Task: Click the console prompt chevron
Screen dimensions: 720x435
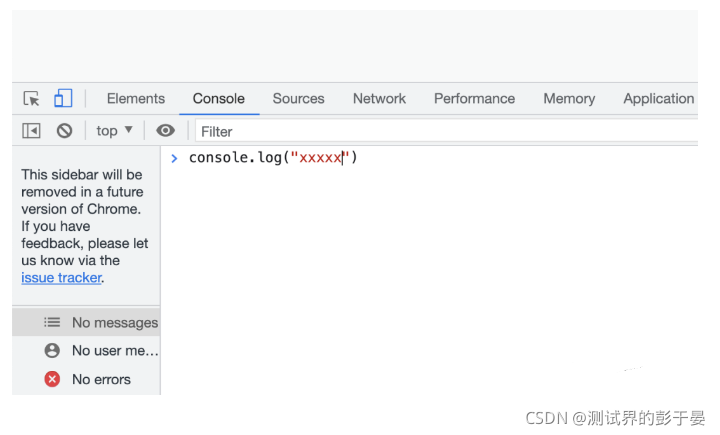Action: click(174, 158)
